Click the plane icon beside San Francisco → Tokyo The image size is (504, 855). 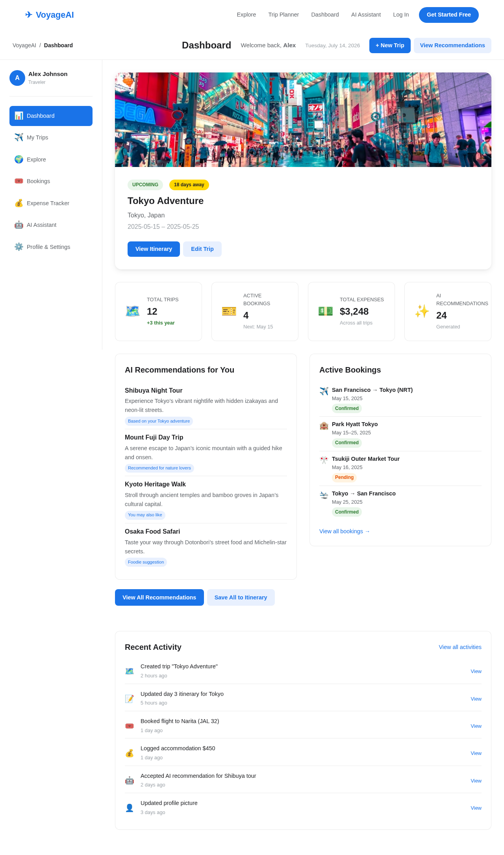tap(324, 391)
